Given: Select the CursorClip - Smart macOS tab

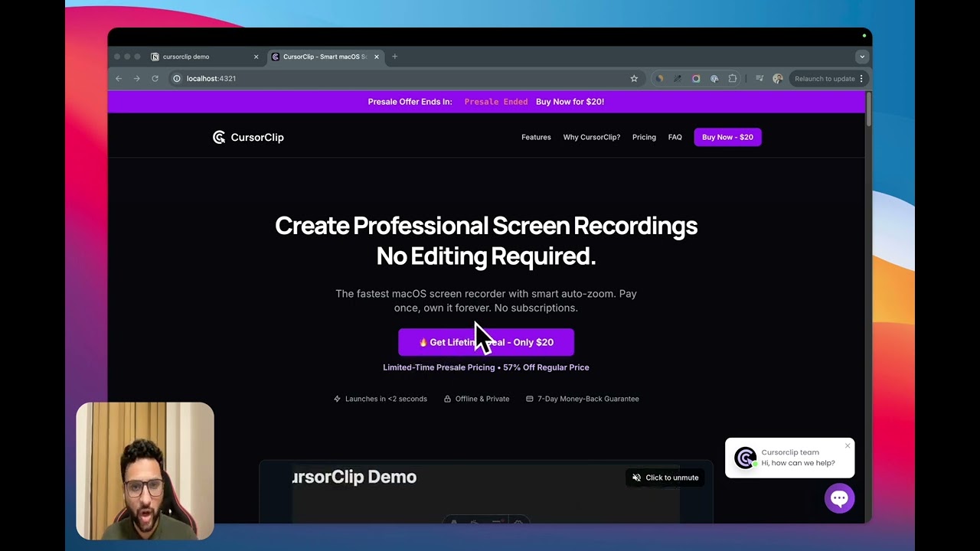Looking at the screenshot, I should tap(325, 57).
